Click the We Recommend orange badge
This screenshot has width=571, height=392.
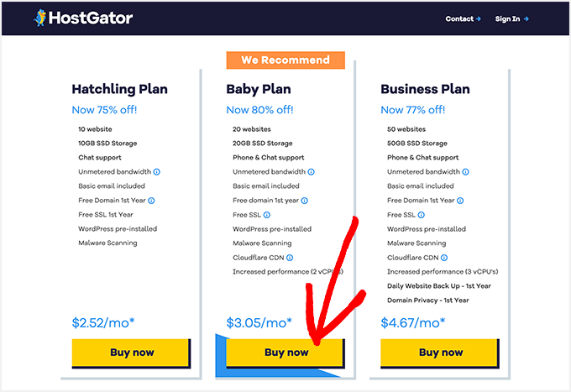click(285, 60)
